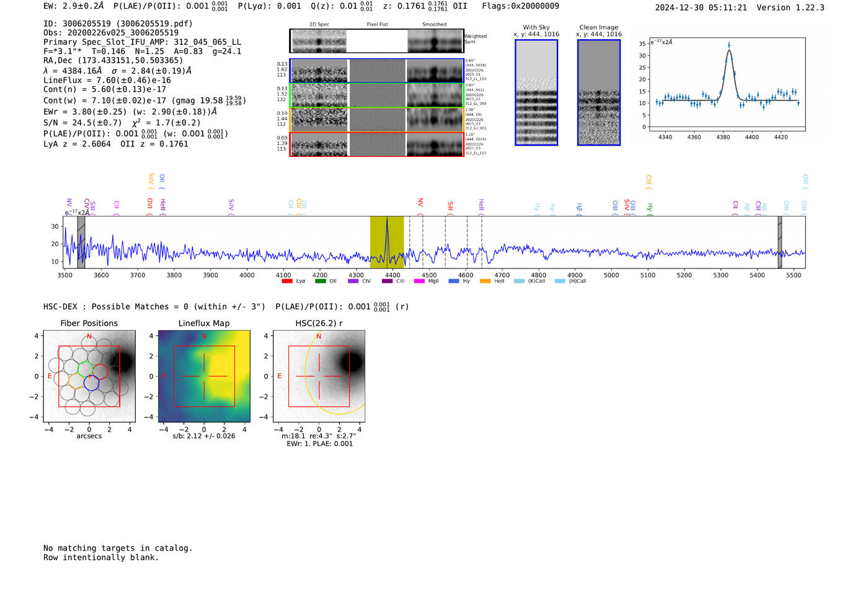This screenshot has width=868, height=591.
Task: Click the magenta MgII legend swatch
Action: tap(419, 281)
